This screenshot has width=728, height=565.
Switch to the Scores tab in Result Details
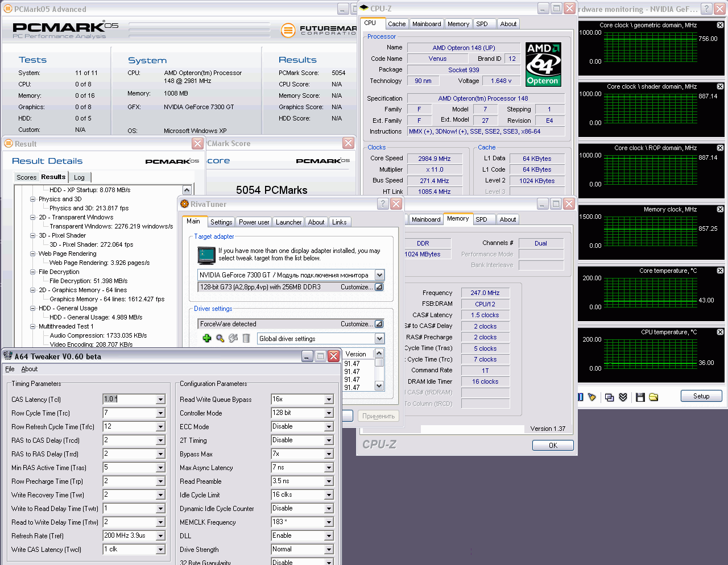click(26, 177)
